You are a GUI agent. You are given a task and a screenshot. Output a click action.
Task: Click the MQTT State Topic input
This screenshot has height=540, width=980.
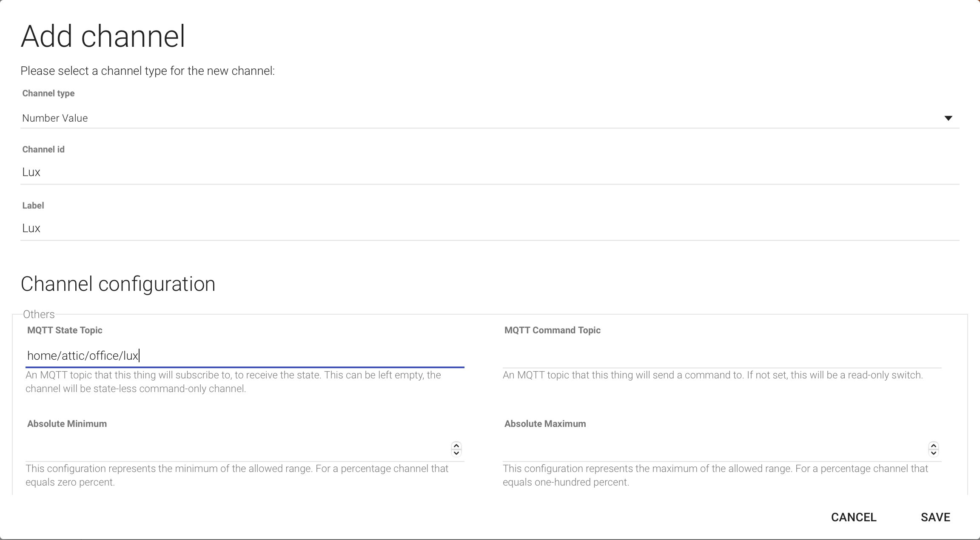[x=245, y=356]
